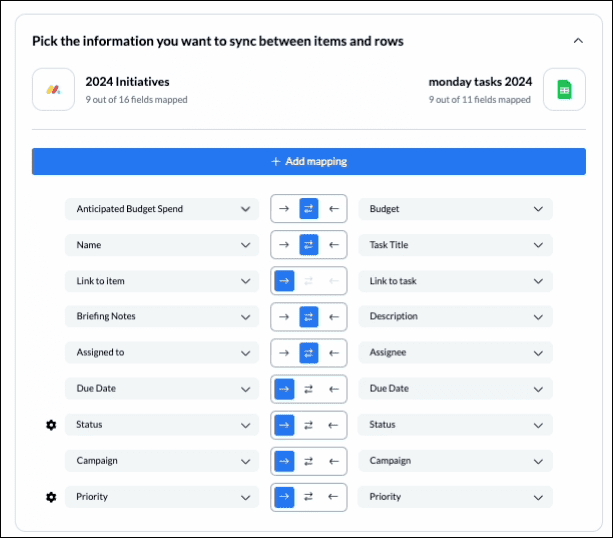613x538 pixels.
Task: Set Name row one-way right arrow
Action: click(x=284, y=245)
